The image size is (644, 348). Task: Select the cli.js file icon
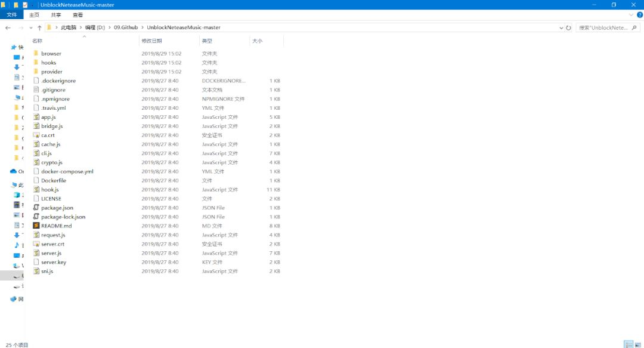click(36, 153)
